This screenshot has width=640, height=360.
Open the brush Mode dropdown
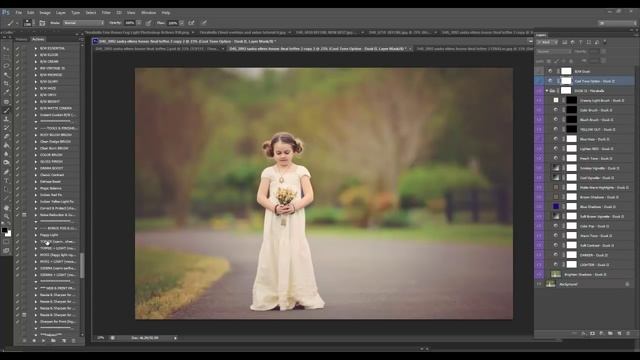pos(83,23)
